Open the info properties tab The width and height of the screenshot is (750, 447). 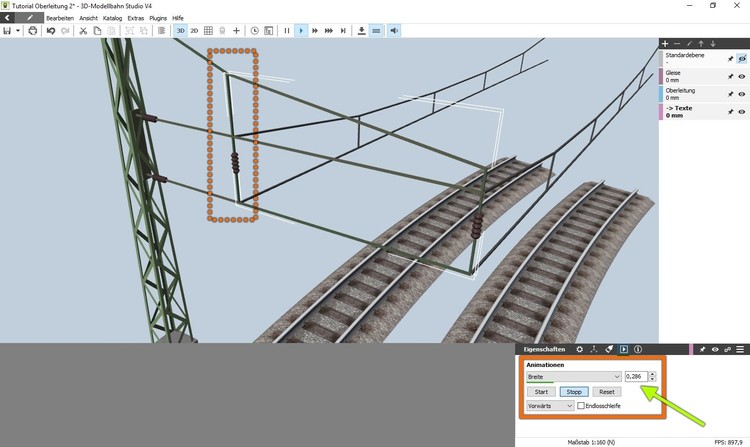(638, 349)
